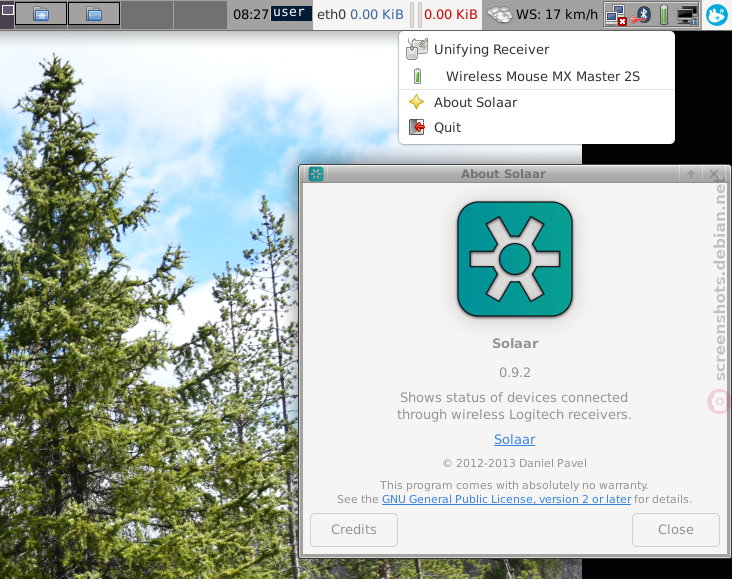Click the large Solaar logo image
The height and width of the screenshot is (579, 732).
515,259
